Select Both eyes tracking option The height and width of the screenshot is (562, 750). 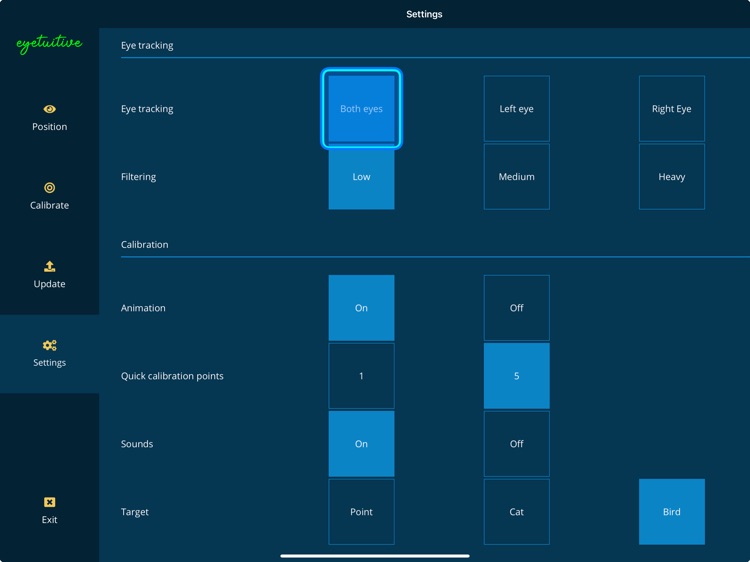[361, 109]
